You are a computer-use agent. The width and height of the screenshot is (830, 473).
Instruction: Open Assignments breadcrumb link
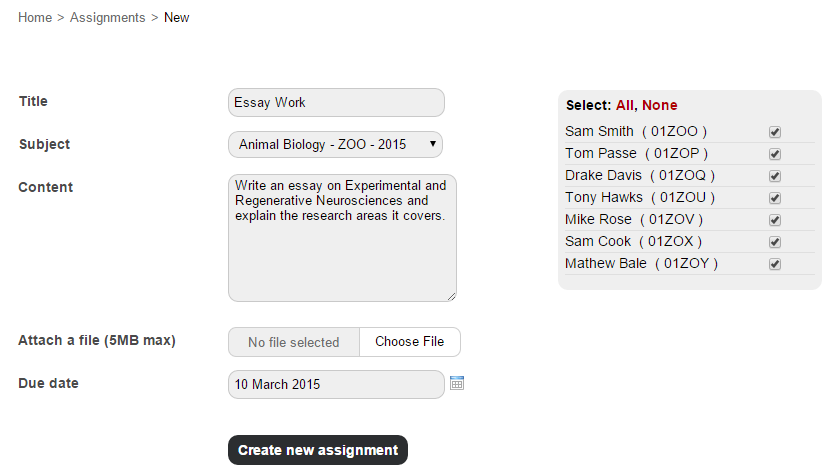(107, 17)
